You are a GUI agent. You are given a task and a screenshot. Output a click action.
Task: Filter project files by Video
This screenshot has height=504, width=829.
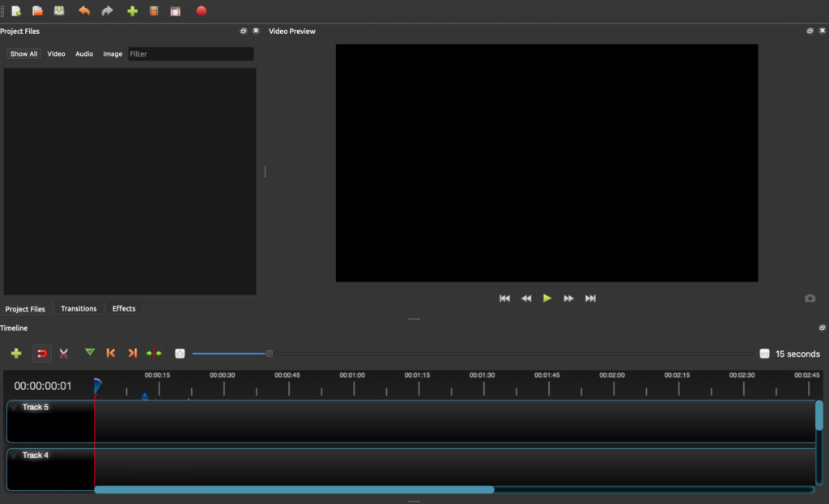point(56,54)
